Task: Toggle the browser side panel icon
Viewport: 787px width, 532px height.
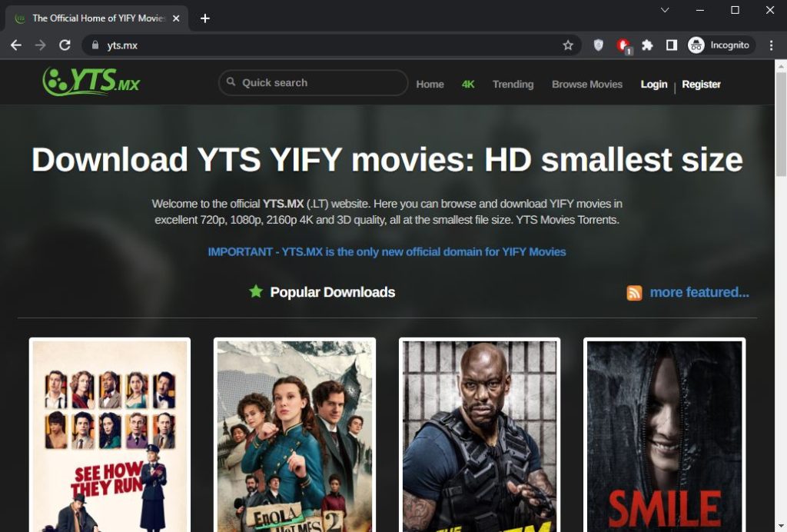Action: coord(671,45)
